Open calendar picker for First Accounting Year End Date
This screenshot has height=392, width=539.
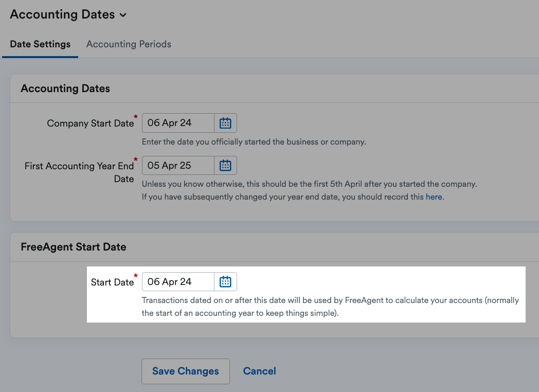225,166
